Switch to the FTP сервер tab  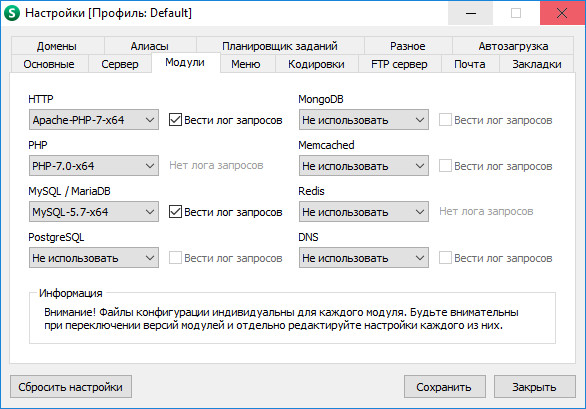point(400,64)
